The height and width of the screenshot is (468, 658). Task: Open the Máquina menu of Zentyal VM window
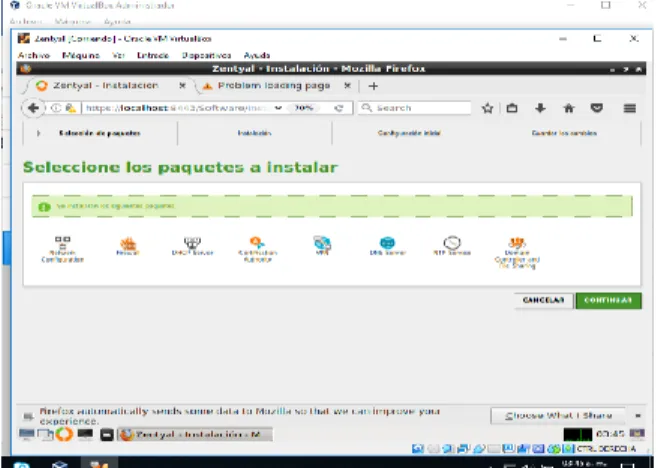click(81, 55)
